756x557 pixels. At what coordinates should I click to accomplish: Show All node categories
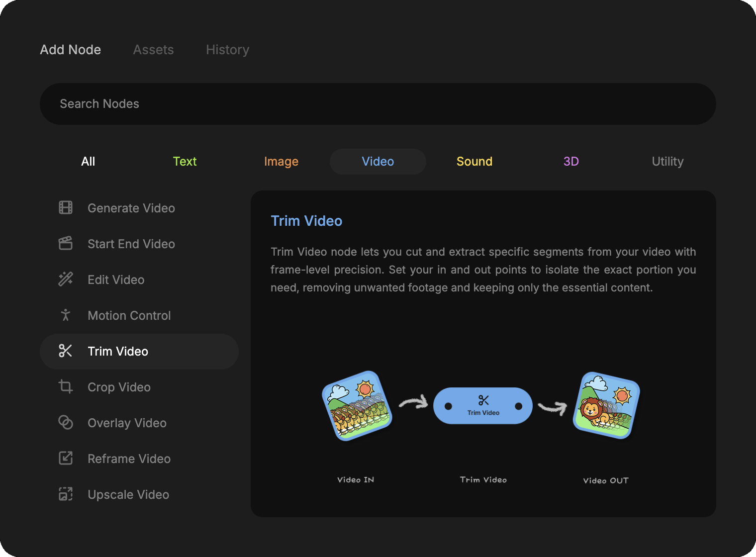(x=88, y=162)
